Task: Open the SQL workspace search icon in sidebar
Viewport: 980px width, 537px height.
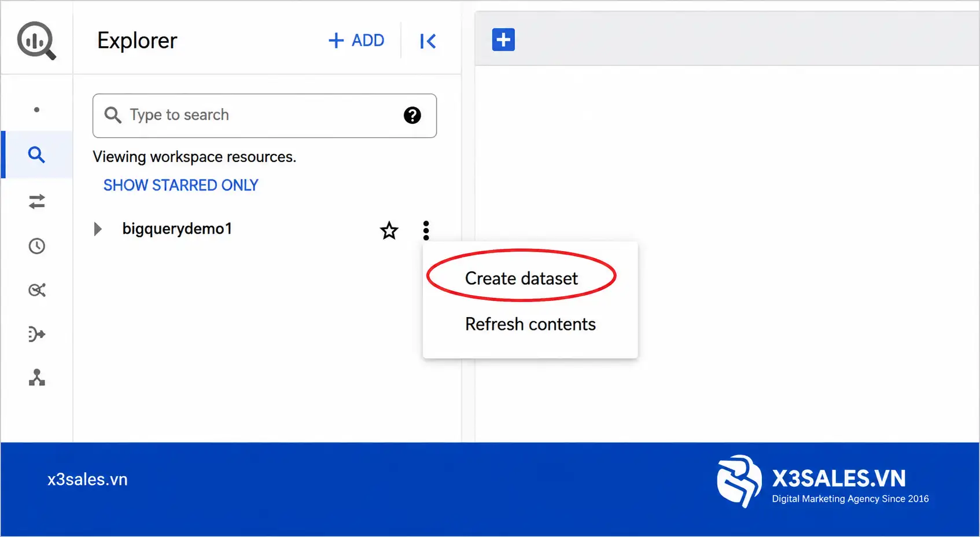Action: (36, 155)
